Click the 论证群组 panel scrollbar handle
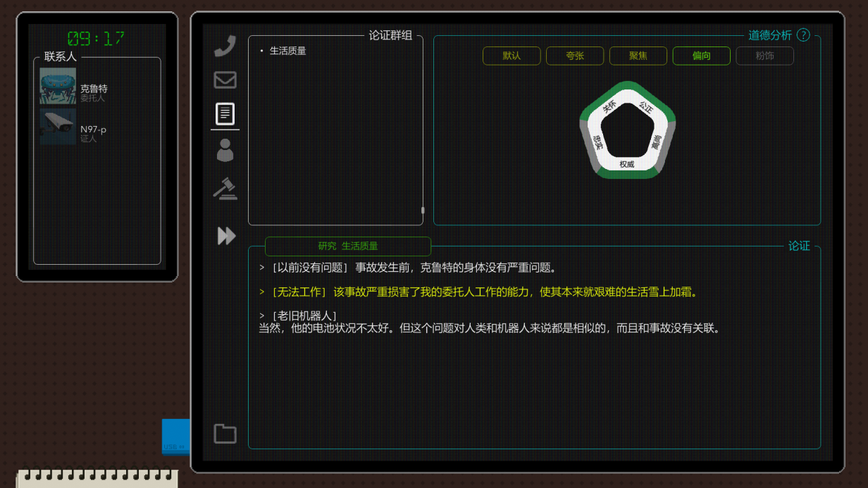 click(x=423, y=210)
